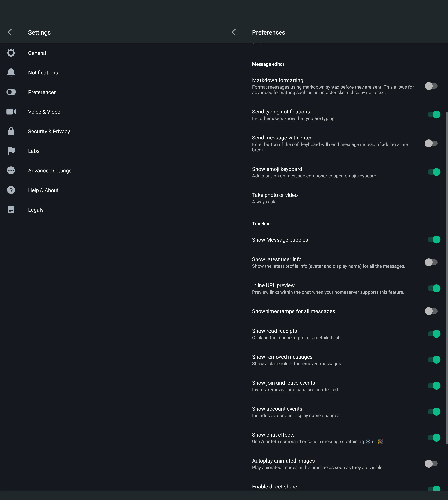Go back from the Preferences panel

235,32
